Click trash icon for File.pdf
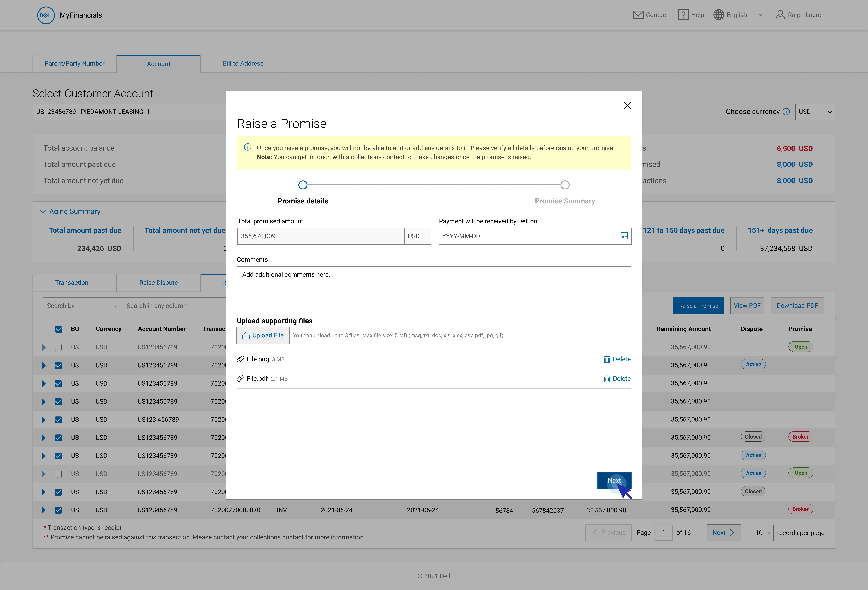 (607, 379)
